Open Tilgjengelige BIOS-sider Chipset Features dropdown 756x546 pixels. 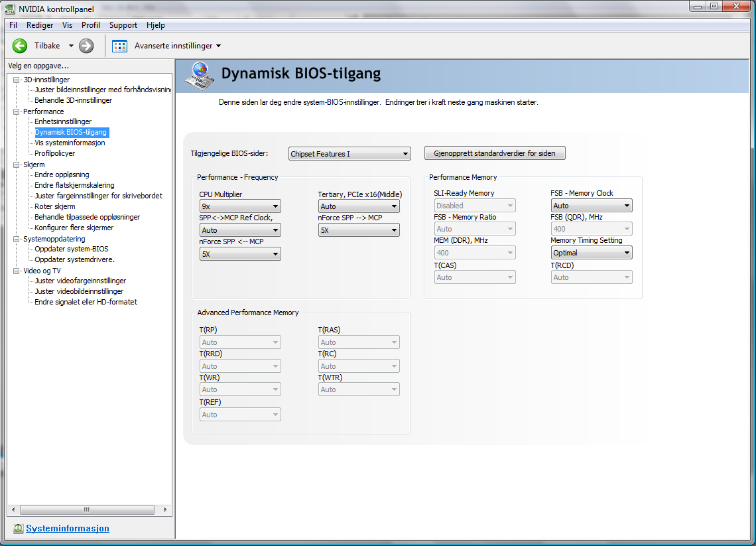[349, 154]
